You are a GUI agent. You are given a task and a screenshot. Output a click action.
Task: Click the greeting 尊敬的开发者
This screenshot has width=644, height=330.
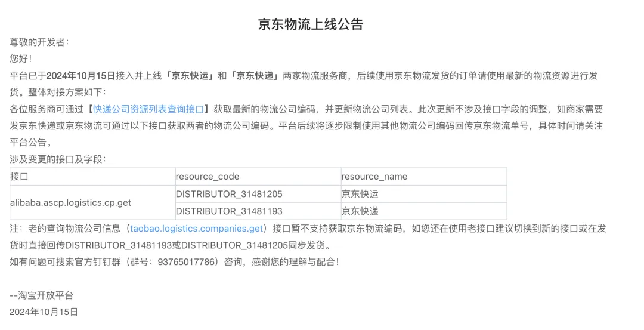coord(39,42)
